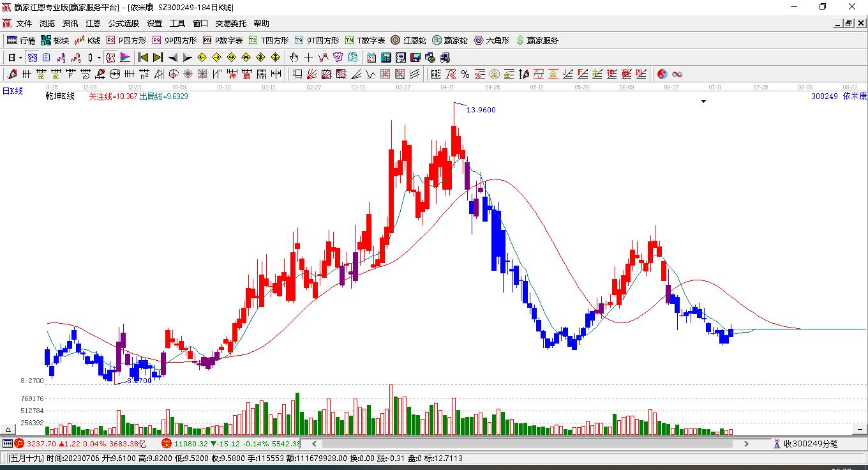
Task: Click the 关注线=10.367 text
Action: click(x=113, y=96)
